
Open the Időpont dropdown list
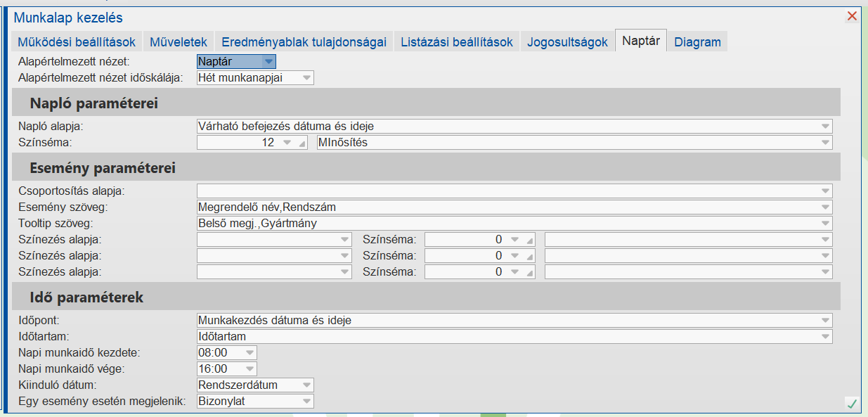click(x=824, y=321)
